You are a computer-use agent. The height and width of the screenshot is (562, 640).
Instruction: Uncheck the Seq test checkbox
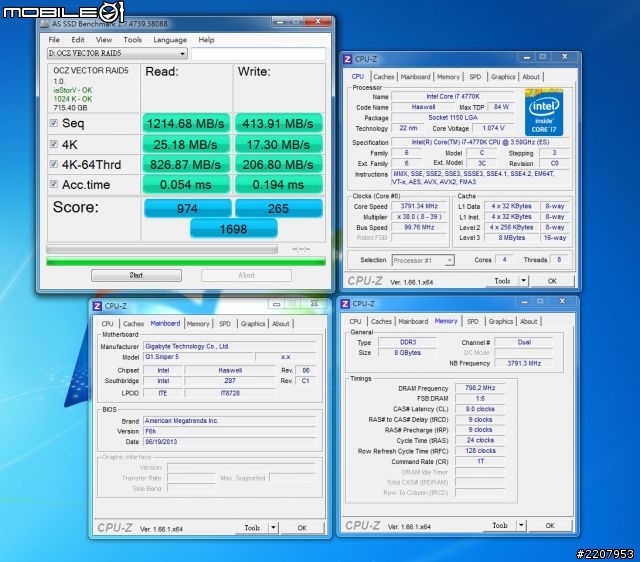[53, 123]
